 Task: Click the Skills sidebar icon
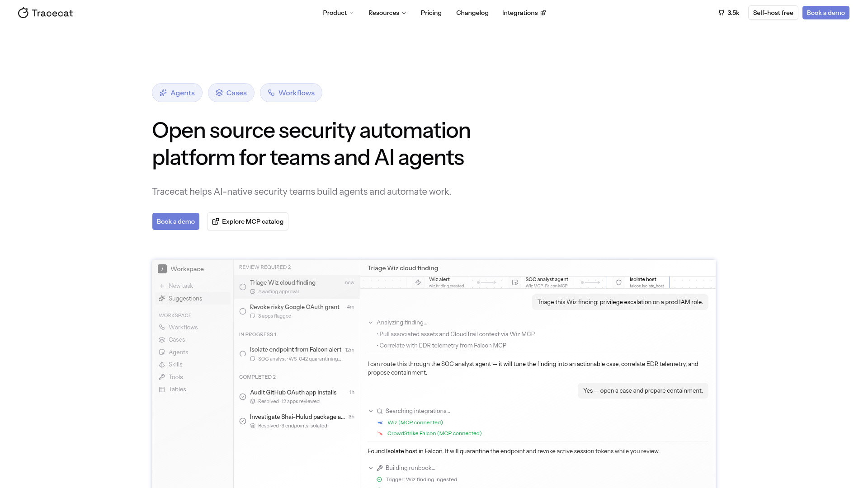162,365
